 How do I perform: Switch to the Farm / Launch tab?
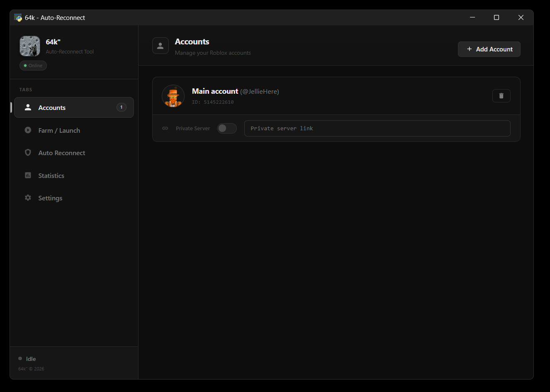click(74, 130)
